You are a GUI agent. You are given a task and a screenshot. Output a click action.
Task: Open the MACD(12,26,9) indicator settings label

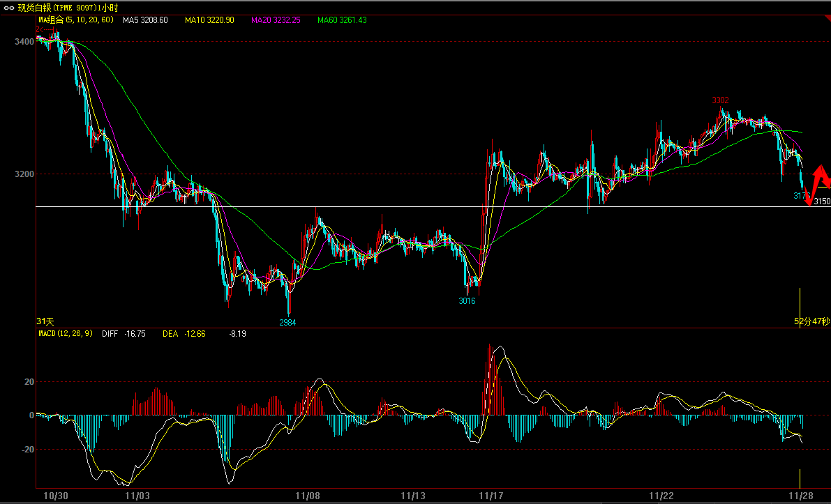pos(65,334)
